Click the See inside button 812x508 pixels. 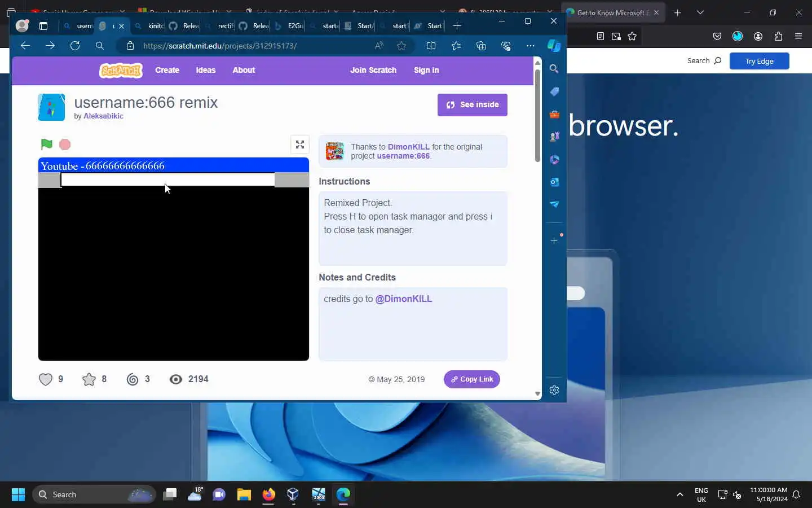point(473,105)
